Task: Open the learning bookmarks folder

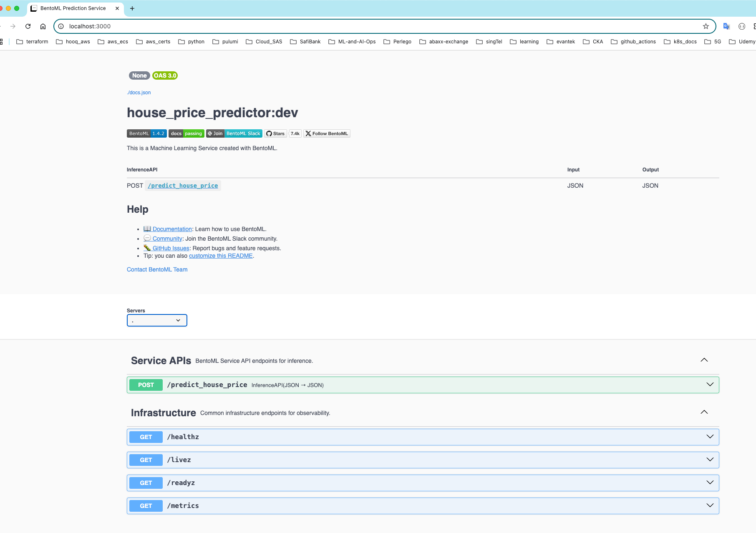Action: [x=524, y=42]
